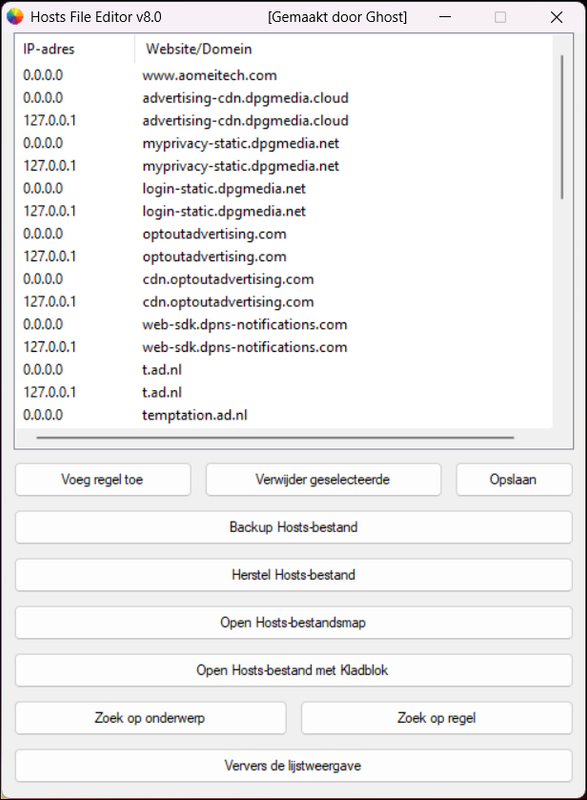The height and width of the screenshot is (800, 587).
Task: Select 127.0.0.1 row's web-sdk.dpns-notifications.com domain
Action: click(x=245, y=347)
